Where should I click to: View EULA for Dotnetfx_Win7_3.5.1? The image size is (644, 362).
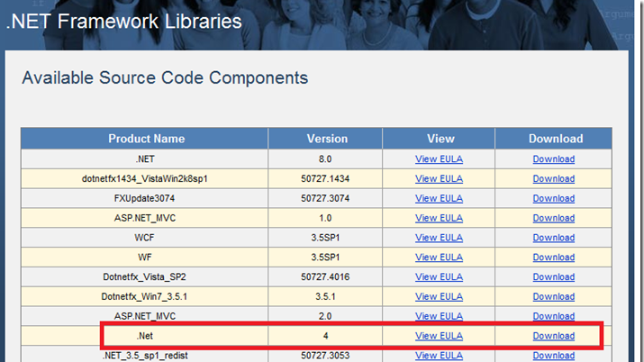439,297
